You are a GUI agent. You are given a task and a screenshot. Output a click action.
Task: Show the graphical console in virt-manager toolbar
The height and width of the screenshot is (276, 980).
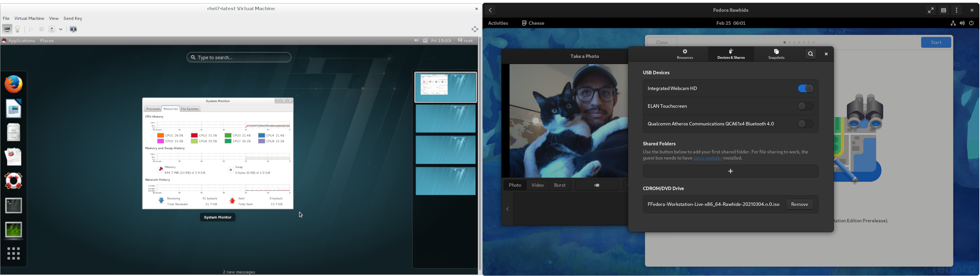[7, 29]
